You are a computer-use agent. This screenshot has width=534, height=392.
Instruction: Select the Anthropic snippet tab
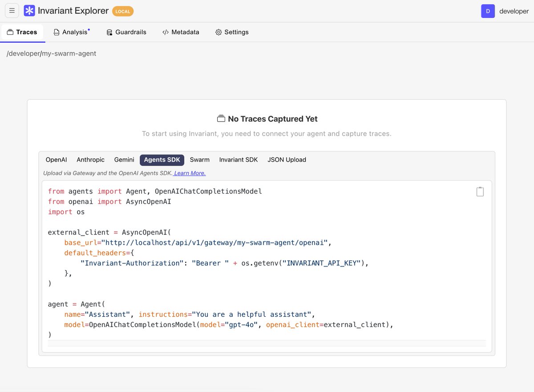coord(90,160)
